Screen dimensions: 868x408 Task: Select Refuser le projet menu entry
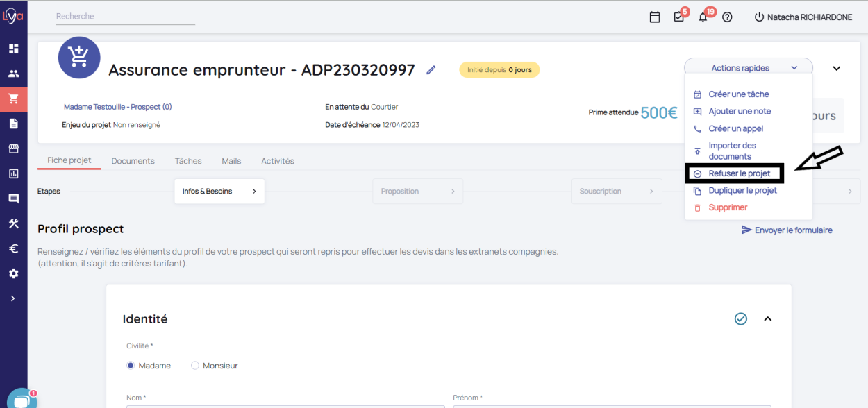(739, 173)
